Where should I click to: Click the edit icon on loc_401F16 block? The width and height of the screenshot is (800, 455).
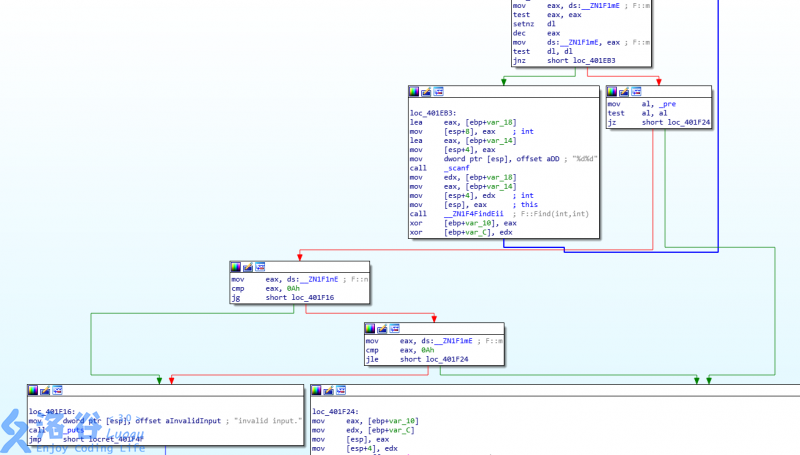click(46, 390)
